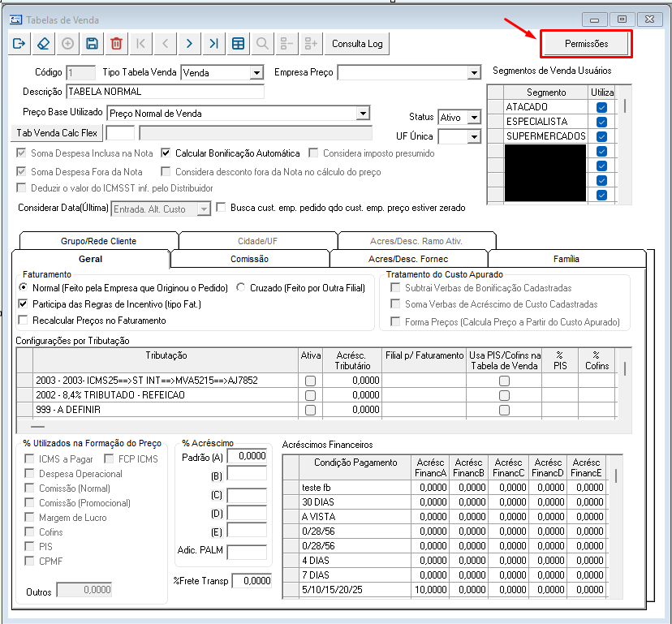Expand Empresa Preço dropdown
The height and width of the screenshot is (624, 672).
474,72
